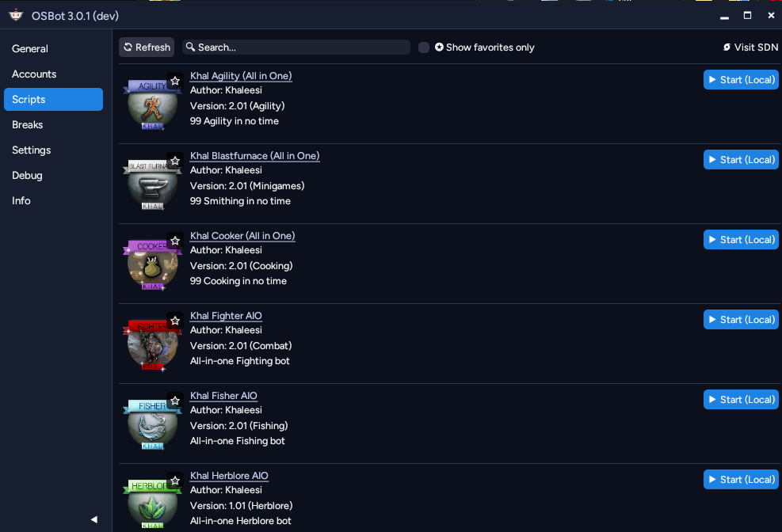This screenshot has height=532, width=782.
Task: Visit SDN link at top right
Action: click(750, 47)
